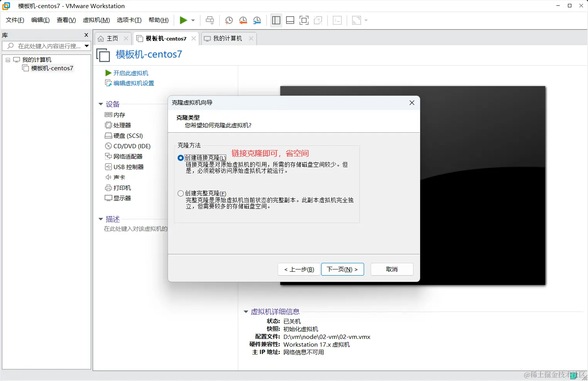Click the 显示器 display device icon
The image size is (588, 381).
coord(108,198)
